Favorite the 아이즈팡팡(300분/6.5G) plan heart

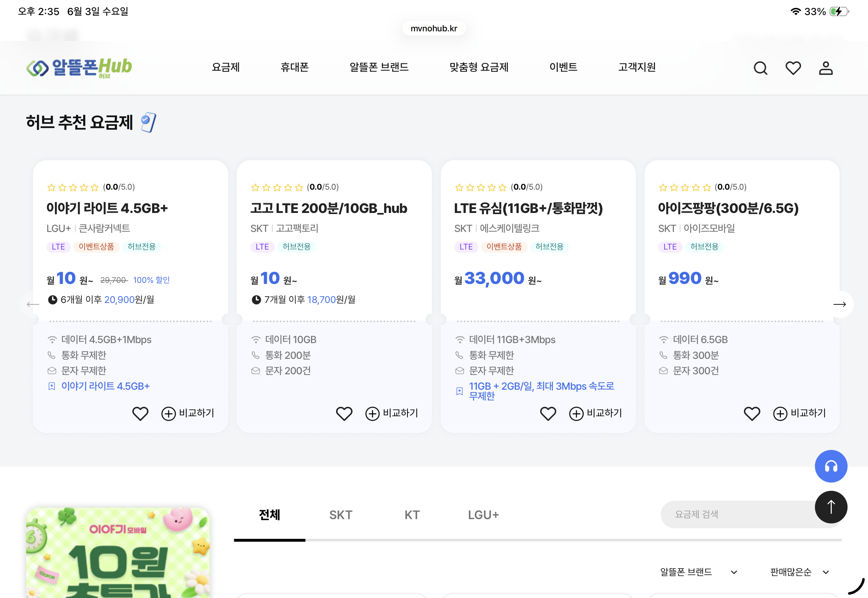pyautogui.click(x=752, y=413)
